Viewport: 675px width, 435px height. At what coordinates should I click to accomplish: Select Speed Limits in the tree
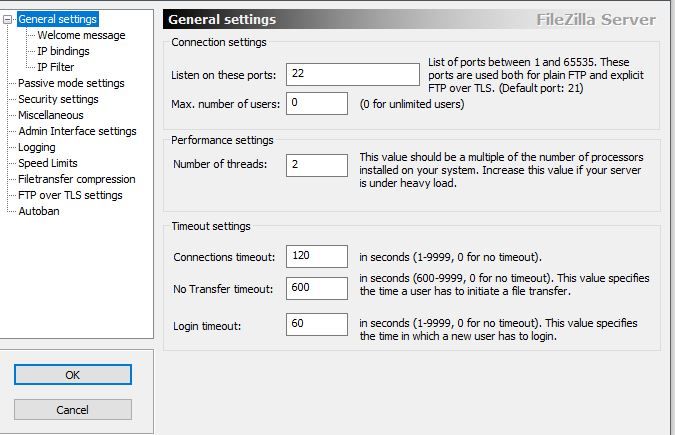(47, 163)
